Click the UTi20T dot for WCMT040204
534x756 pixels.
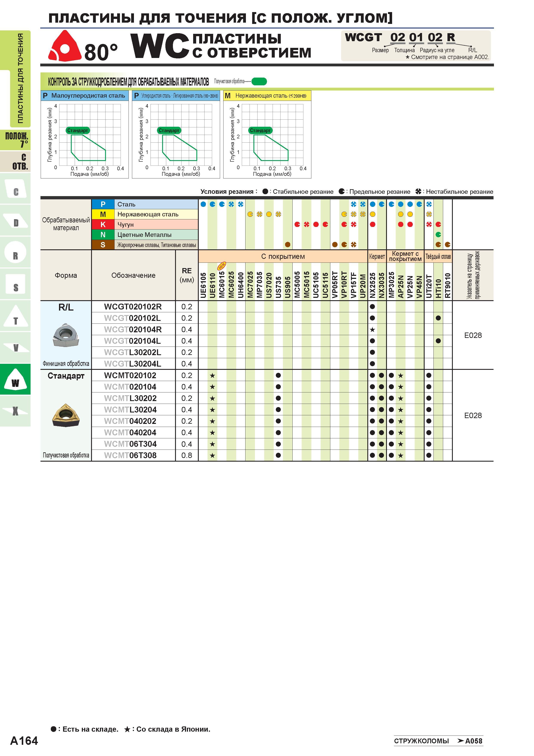tap(429, 433)
